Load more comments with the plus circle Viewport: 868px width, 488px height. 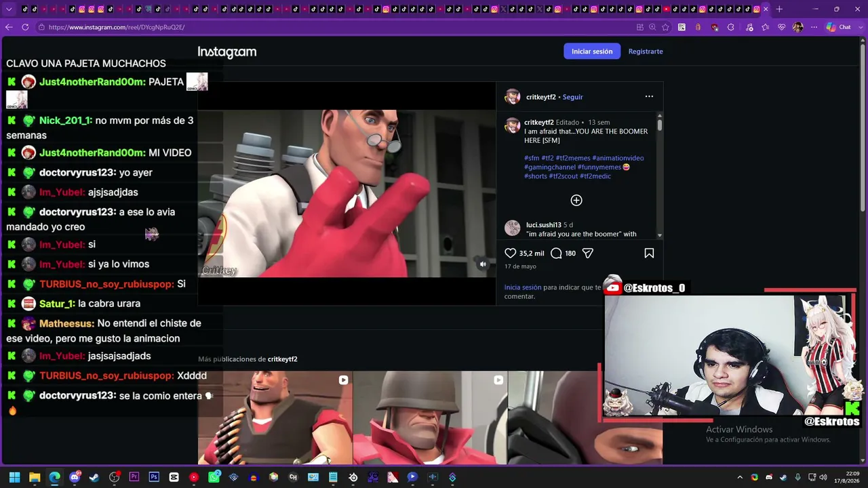pos(576,200)
